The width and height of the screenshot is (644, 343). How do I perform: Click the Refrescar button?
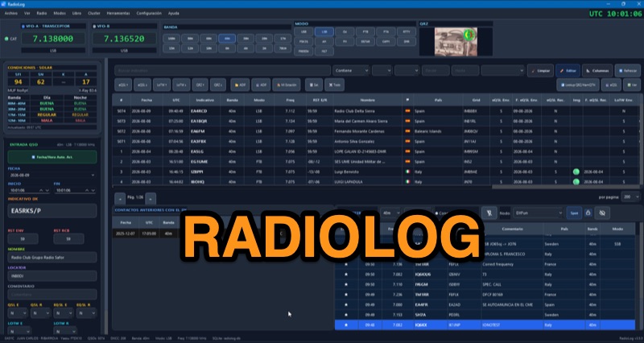pos(627,71)
